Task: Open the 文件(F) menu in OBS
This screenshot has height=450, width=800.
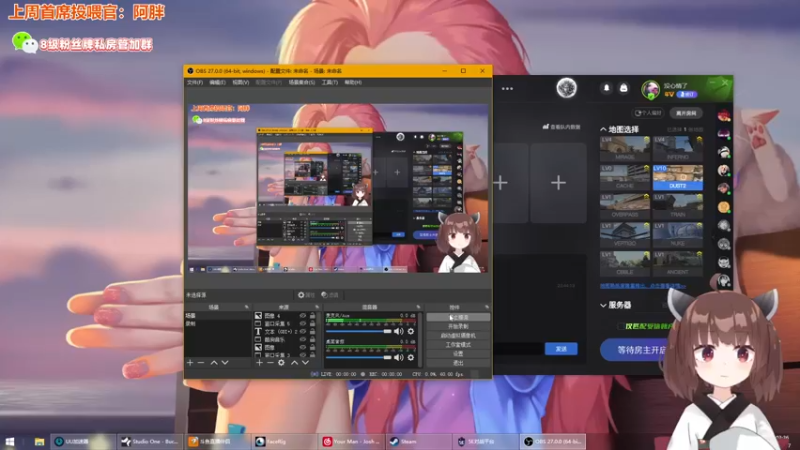Action: point(195,82)
